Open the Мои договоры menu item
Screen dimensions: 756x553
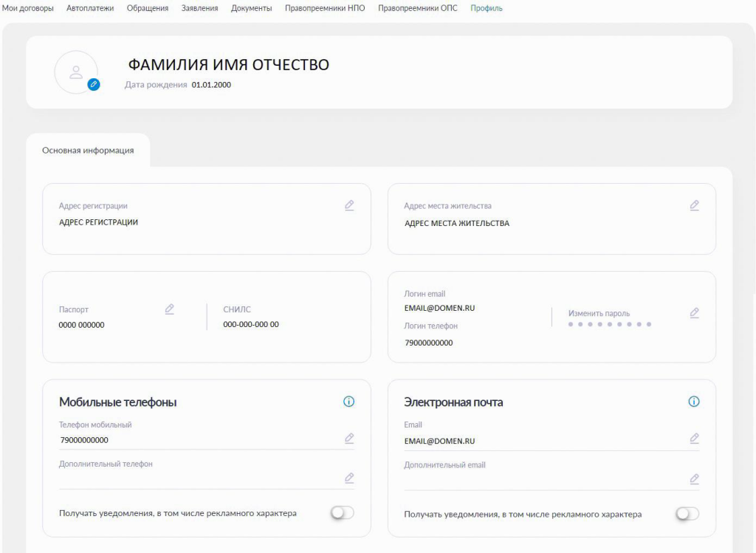click(29, 8)
